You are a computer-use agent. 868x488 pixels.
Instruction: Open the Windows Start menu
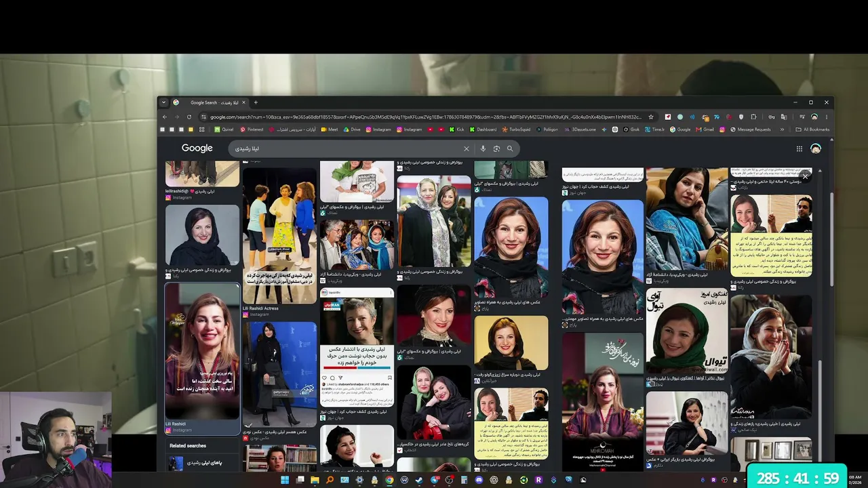285,480
